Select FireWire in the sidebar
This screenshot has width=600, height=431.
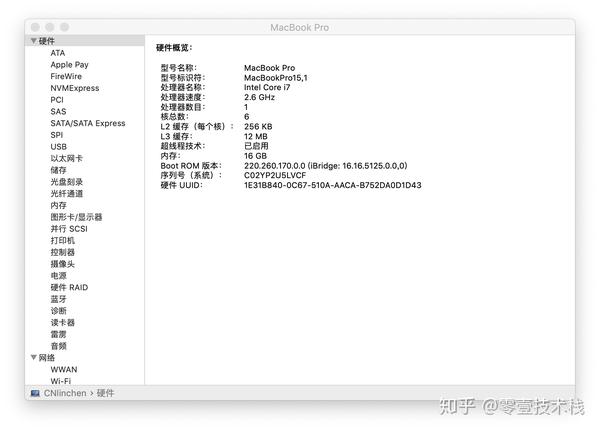(x=66, y=76)
